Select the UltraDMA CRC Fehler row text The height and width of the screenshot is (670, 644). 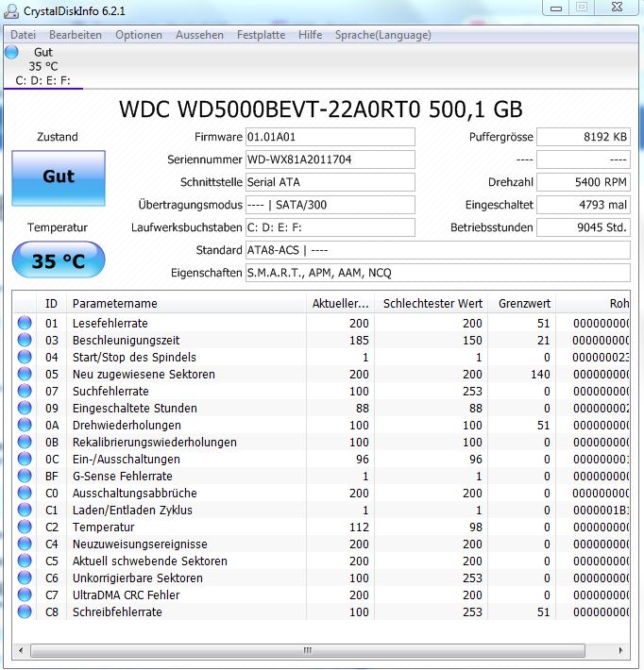pos(127,595)
